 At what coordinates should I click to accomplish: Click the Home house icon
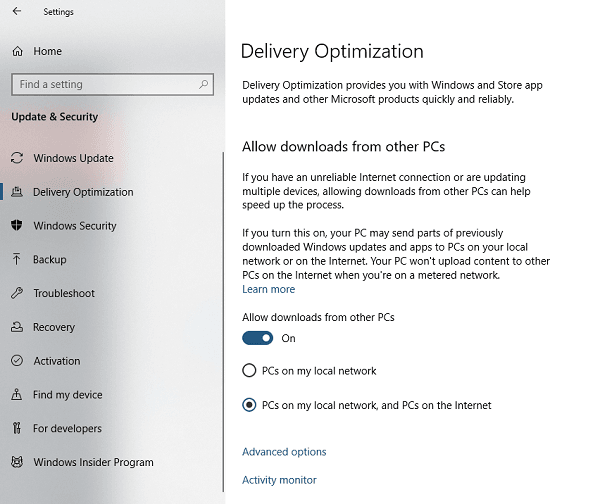pos(18,51)
